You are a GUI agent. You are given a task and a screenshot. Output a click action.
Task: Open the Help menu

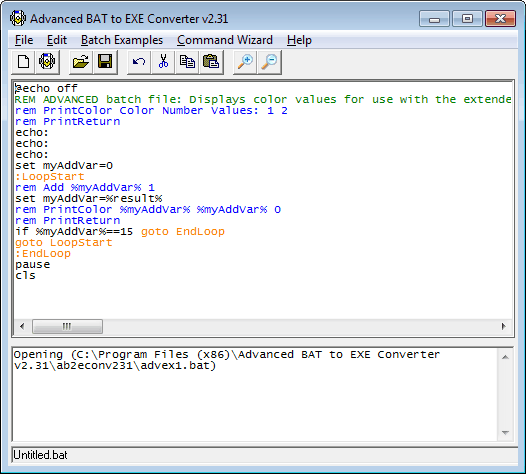(299, 40)
